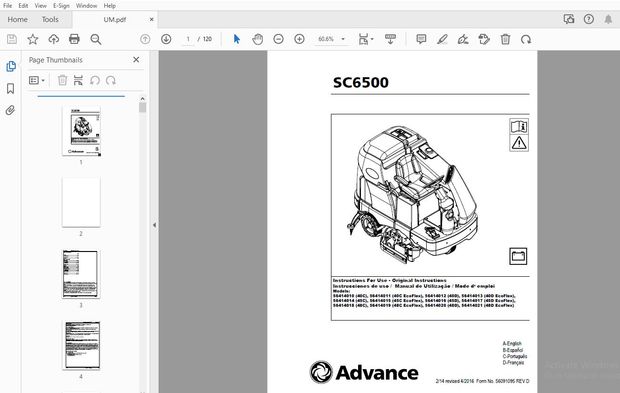Close the Page Thumbnails panel
The width and height of the screenshot is (620, 393).
pyautogui.click(x=136, y=60)
